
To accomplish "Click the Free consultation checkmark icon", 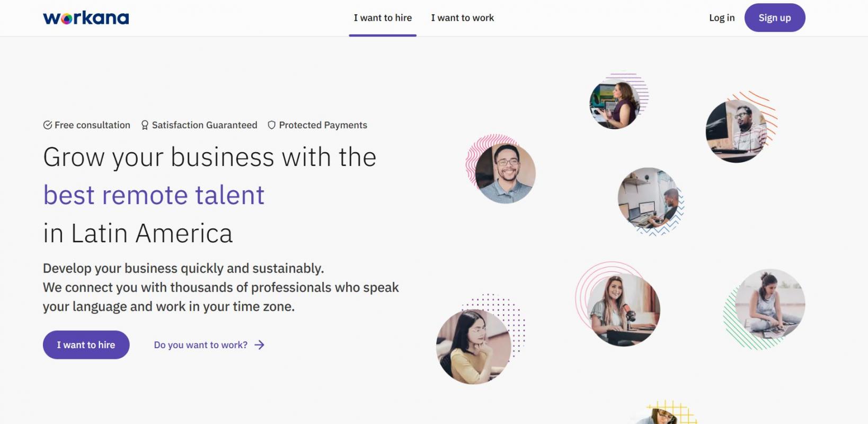I will point(48,125).
